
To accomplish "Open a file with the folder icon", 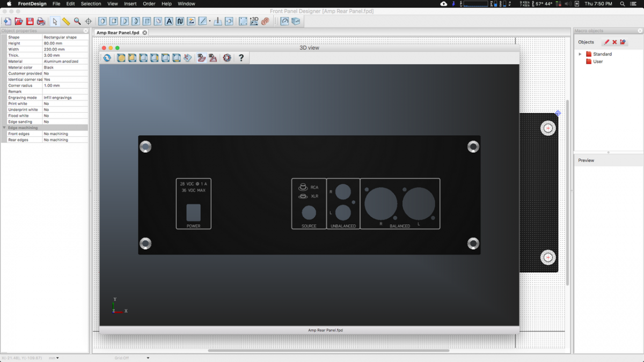I will 19,21.
